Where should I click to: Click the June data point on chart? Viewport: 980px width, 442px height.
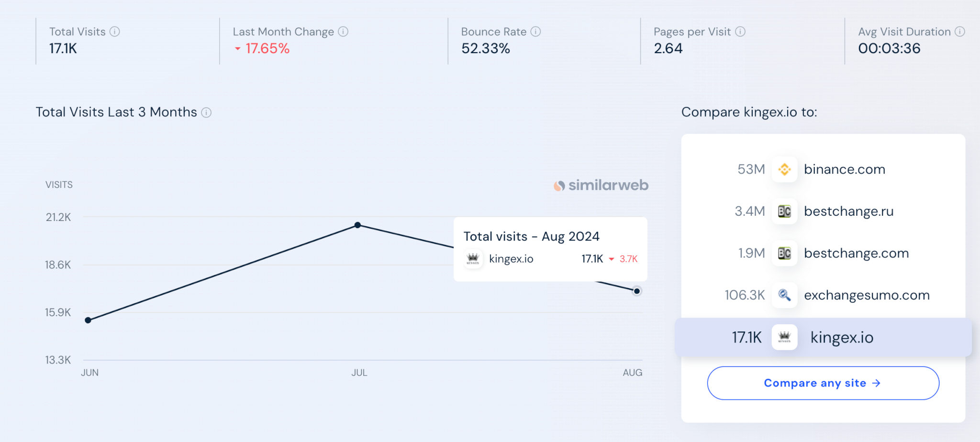click(88, 320)
